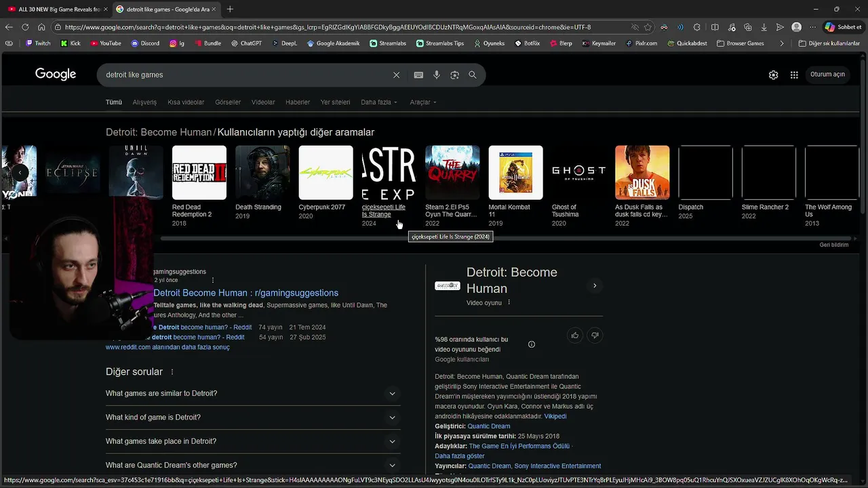868x488 pixels.
Task: Open the DeepL bookmark
Action: click(285, 43)
